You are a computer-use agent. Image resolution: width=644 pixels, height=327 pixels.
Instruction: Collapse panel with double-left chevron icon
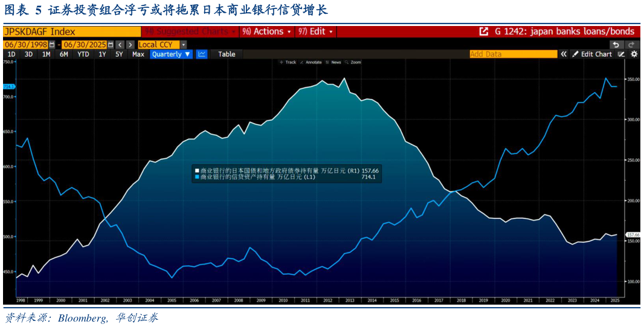(x=564, y=54)
